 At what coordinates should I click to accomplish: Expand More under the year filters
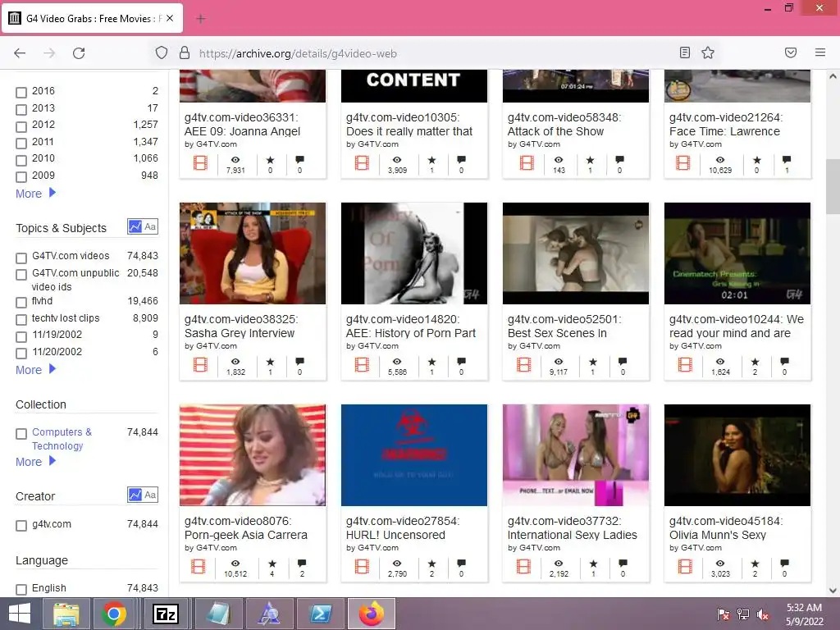35,194
